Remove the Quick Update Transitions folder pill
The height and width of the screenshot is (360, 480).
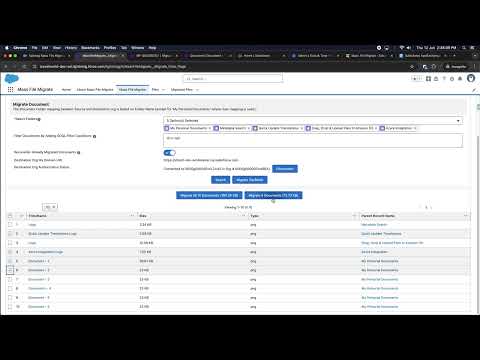(302, 128)
